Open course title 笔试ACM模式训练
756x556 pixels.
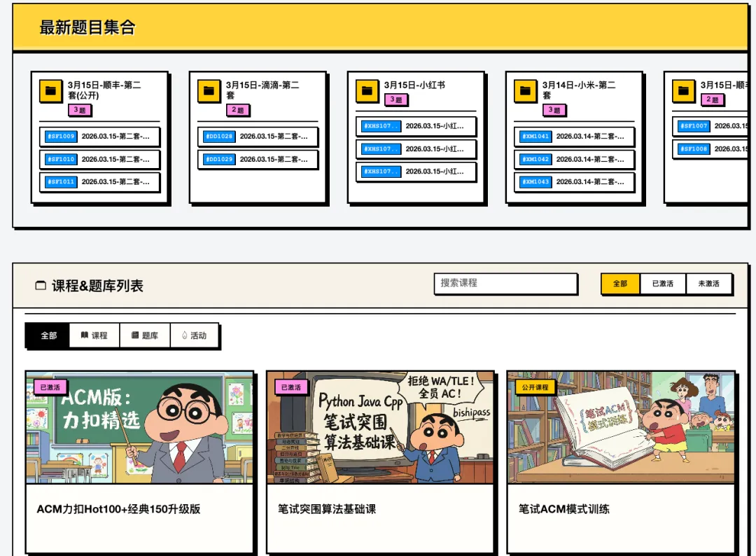pos(564,509)
